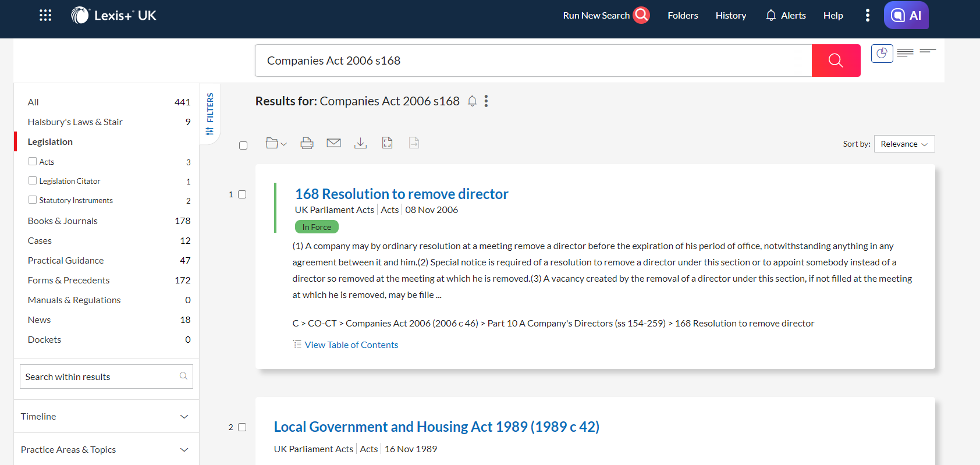Viewport: 980px width, 465px height.
Task: Open the Lexis+ AI assistant
Action: (x=906, y=15)
